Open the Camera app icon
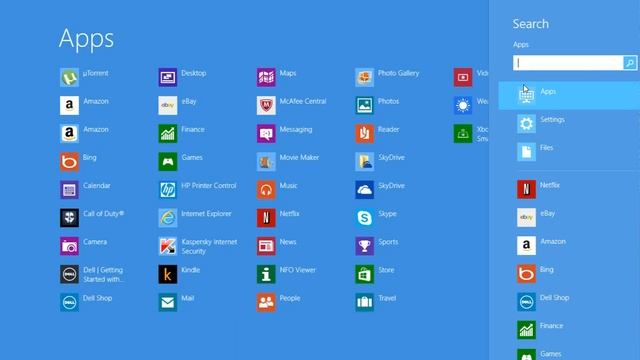The width and height of the screenshot is (640, 360). pos(69,246)
